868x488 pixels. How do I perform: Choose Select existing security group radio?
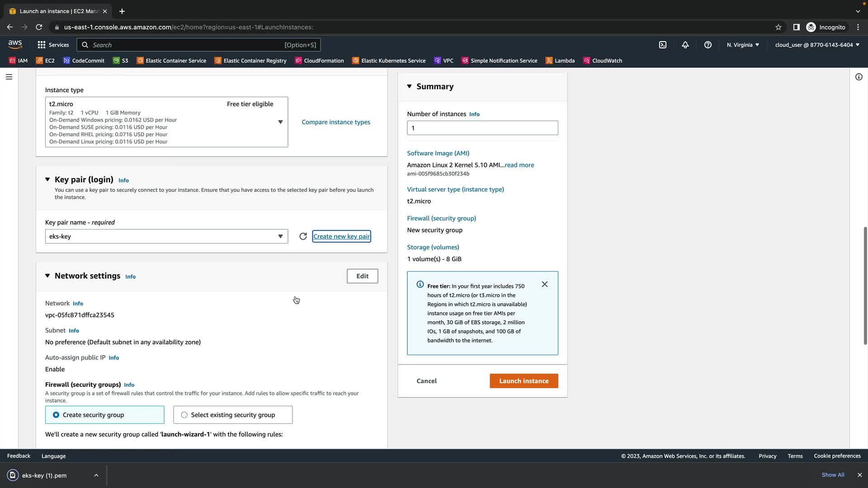184,415
